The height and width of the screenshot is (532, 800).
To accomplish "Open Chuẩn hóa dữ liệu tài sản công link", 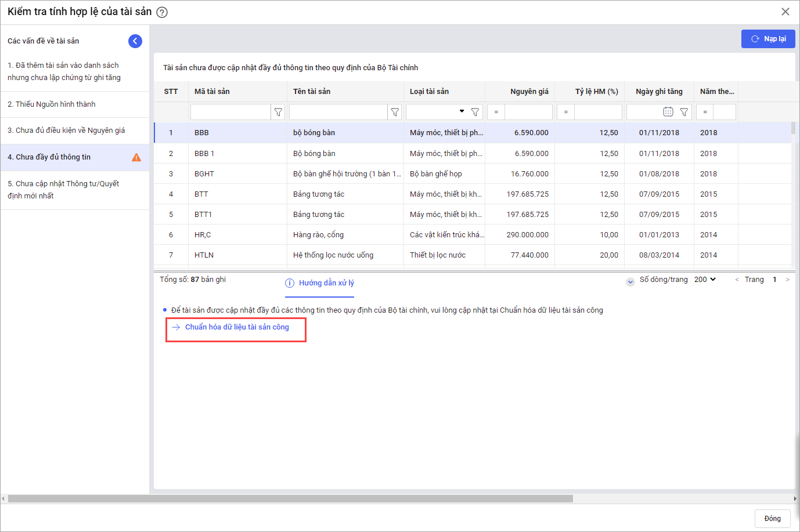I will point(237,327).
